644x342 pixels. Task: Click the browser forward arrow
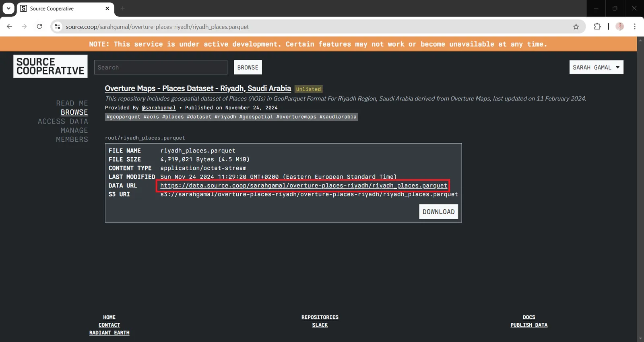[24, 27]
